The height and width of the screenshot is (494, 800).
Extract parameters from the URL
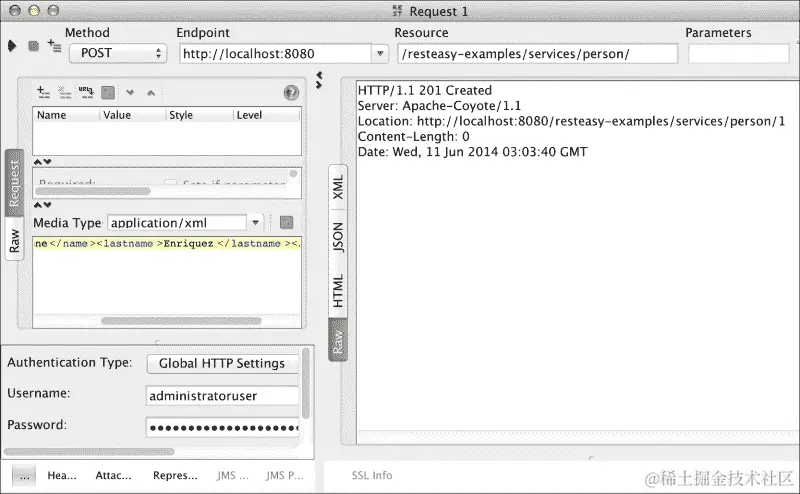click(x=86, y=92)
